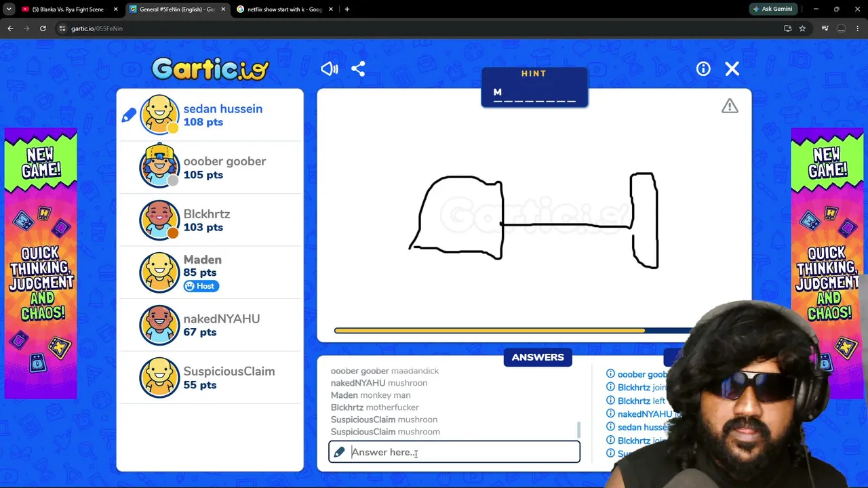Click the Host badge under Maden
The height and width of the screenshot is (488, 868).
(201, 286)
